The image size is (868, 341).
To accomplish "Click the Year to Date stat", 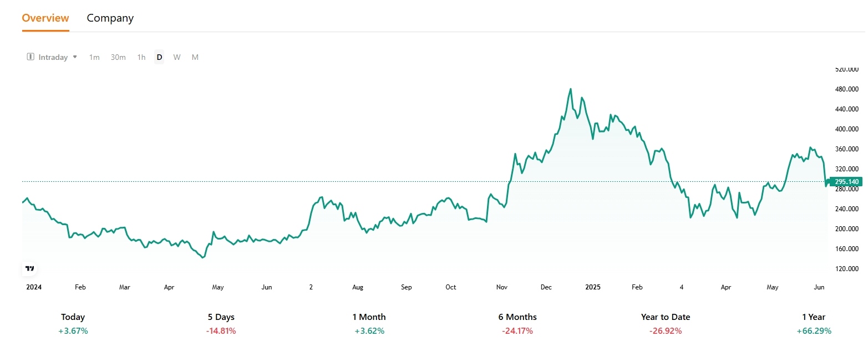I will [666, 324].
